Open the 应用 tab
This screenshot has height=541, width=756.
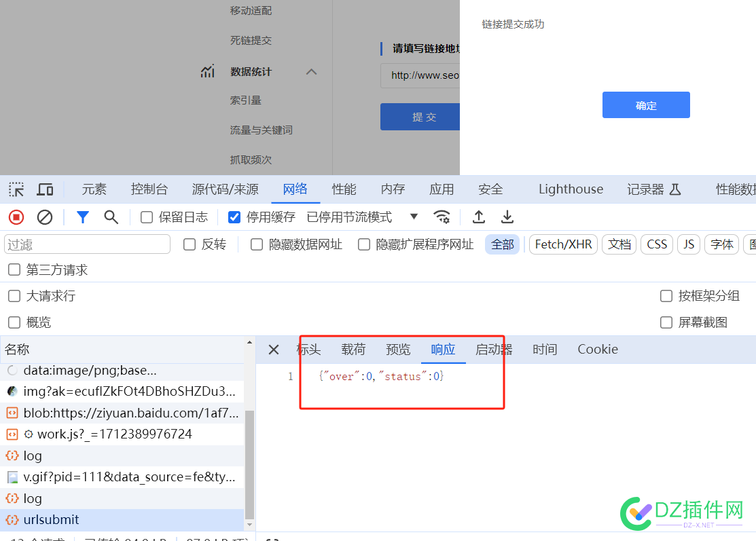point(442,189)
